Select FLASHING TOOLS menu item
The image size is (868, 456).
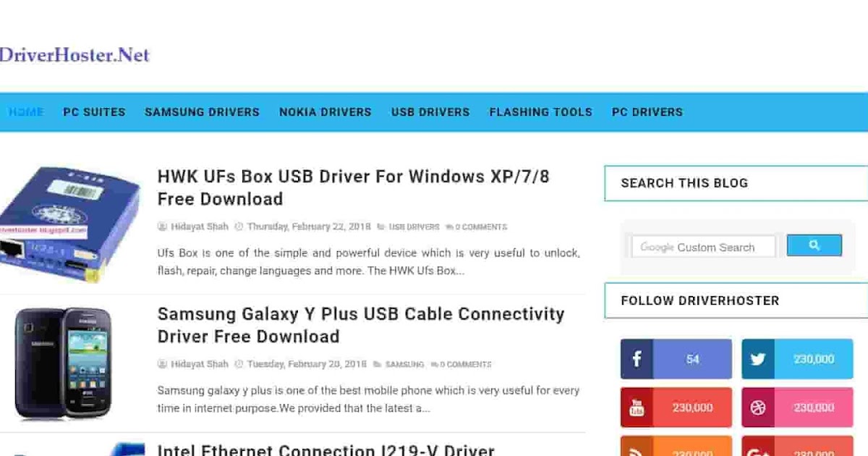point(540,112)
